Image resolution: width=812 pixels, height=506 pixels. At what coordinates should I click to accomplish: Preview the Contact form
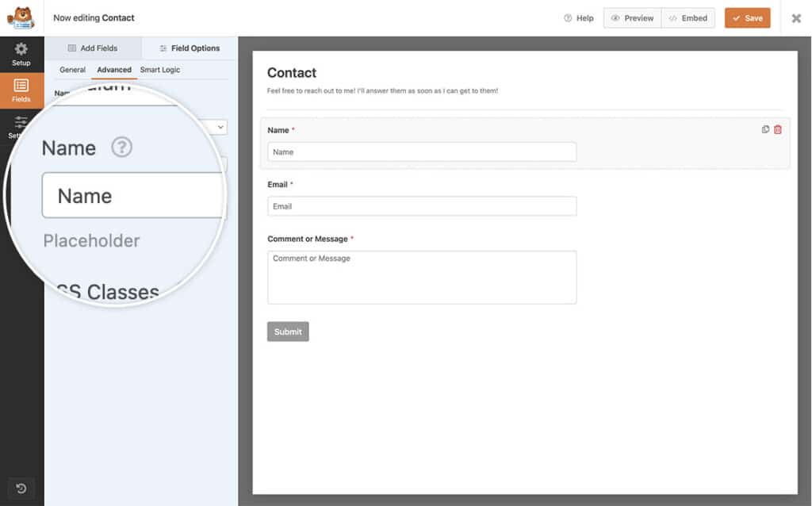click(x=632, y=17)
